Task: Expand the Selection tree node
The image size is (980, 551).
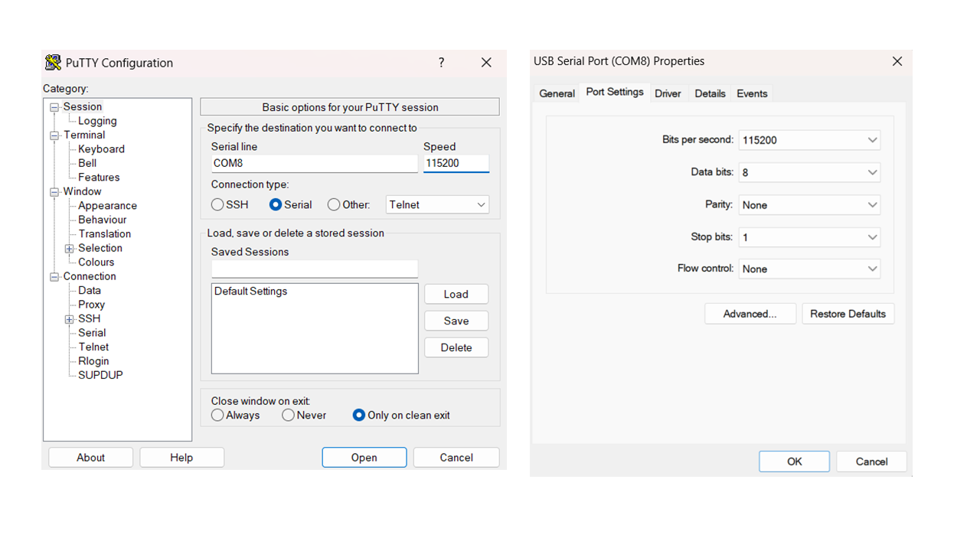Action: click(x=70, y=249)
